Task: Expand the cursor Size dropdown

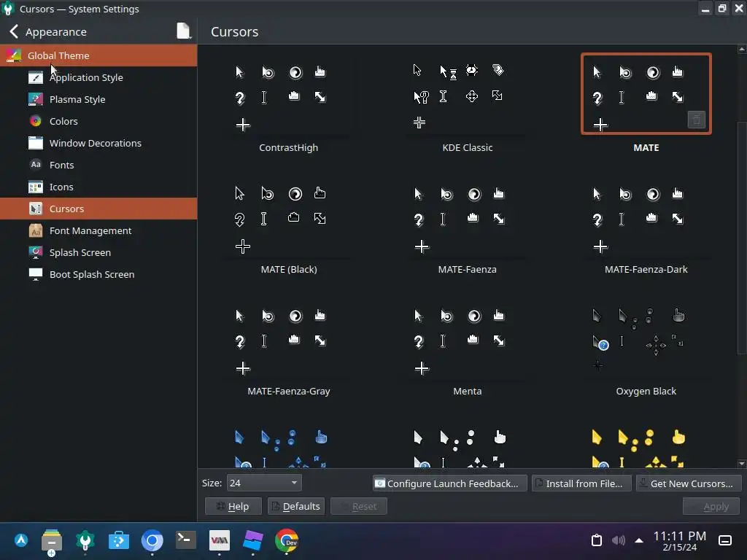Action: (x=264, y=483)
